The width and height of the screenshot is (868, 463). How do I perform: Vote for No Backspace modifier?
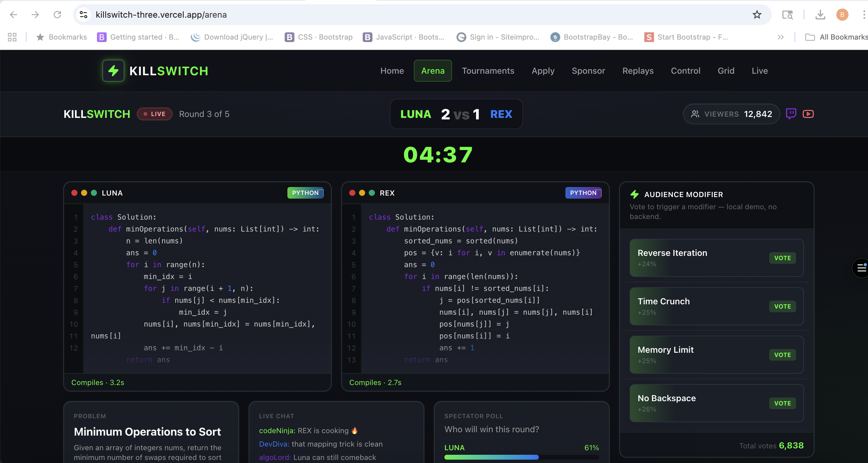tap(782, 403)
